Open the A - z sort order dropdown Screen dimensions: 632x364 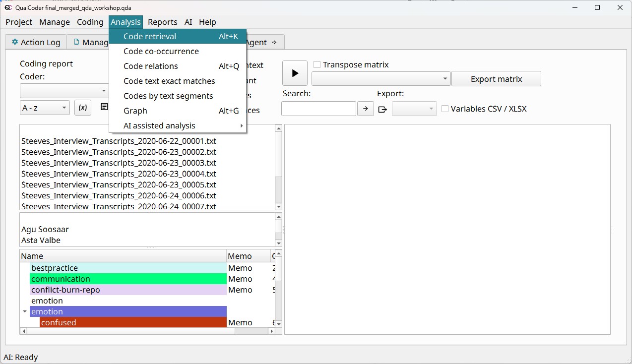pyautogui.click(x=45, y=108)
